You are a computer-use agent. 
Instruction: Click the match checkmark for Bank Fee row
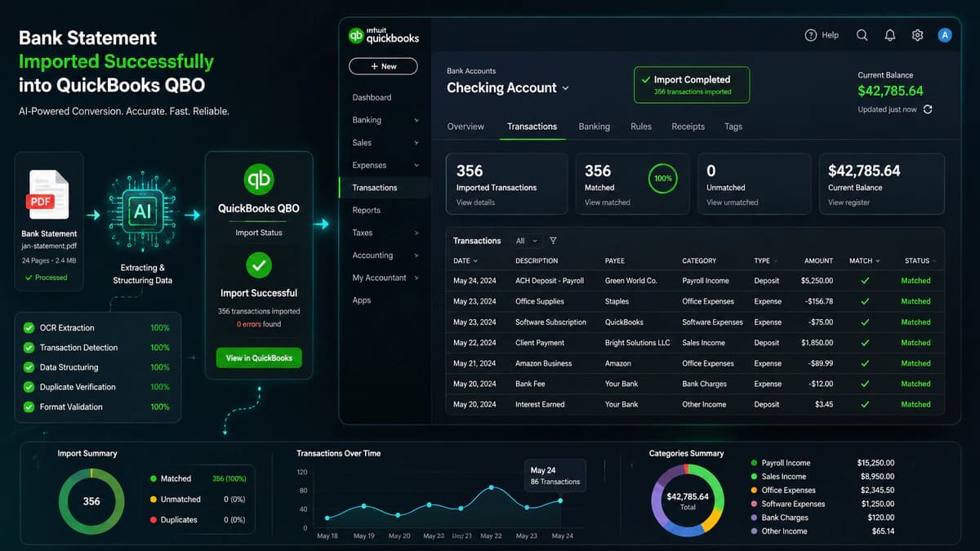coord(865,384)
